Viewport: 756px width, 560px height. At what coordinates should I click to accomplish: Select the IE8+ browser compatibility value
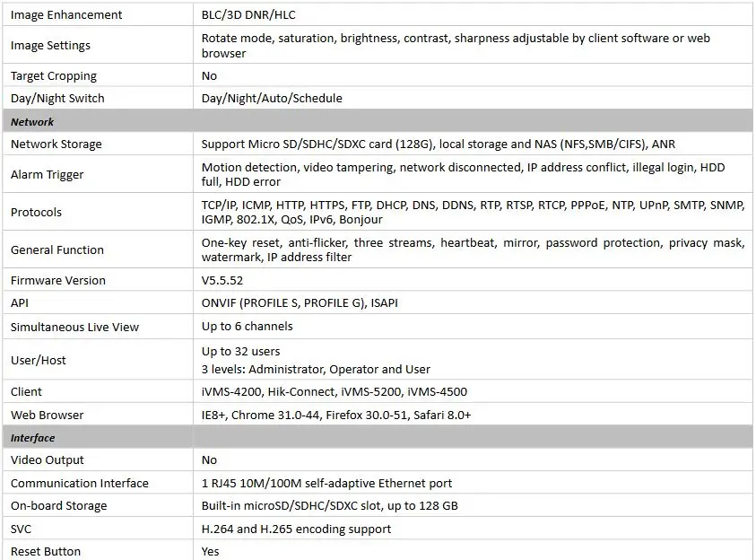coord(336,415)
